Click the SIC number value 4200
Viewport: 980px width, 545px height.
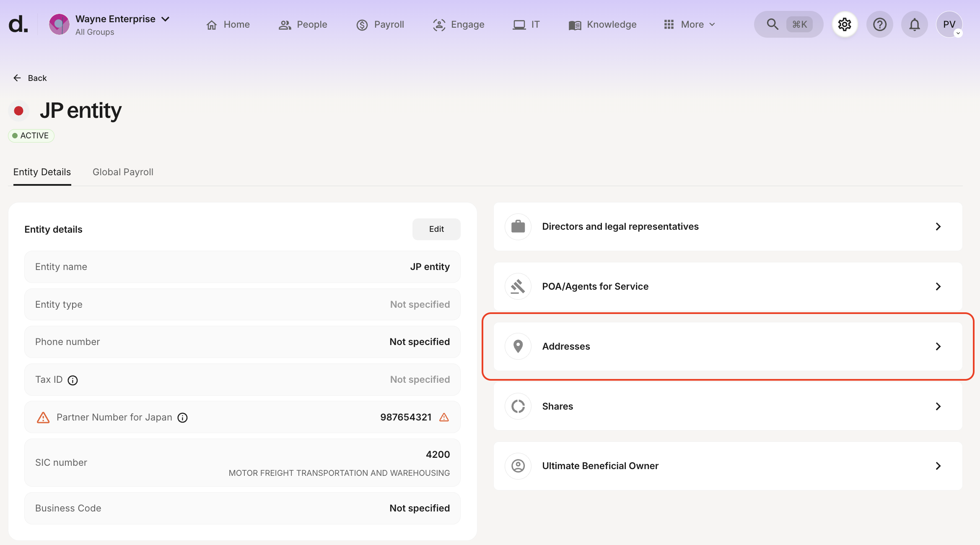(438, 454)
